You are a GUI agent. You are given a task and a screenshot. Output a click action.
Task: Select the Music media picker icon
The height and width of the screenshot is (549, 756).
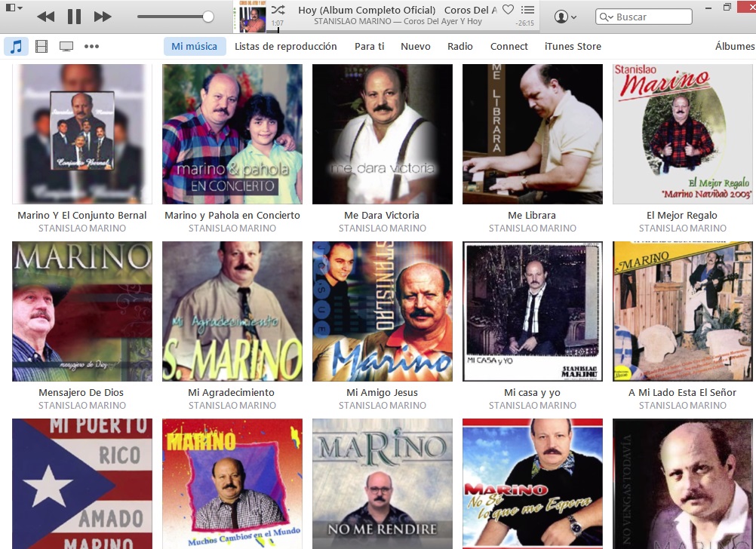tap(15, 46)
